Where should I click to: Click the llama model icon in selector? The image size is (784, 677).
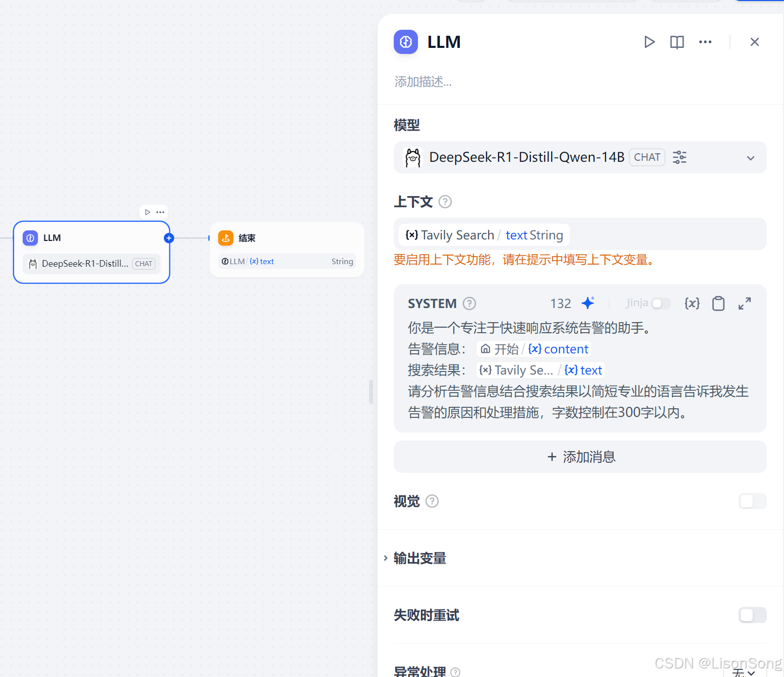413,157
